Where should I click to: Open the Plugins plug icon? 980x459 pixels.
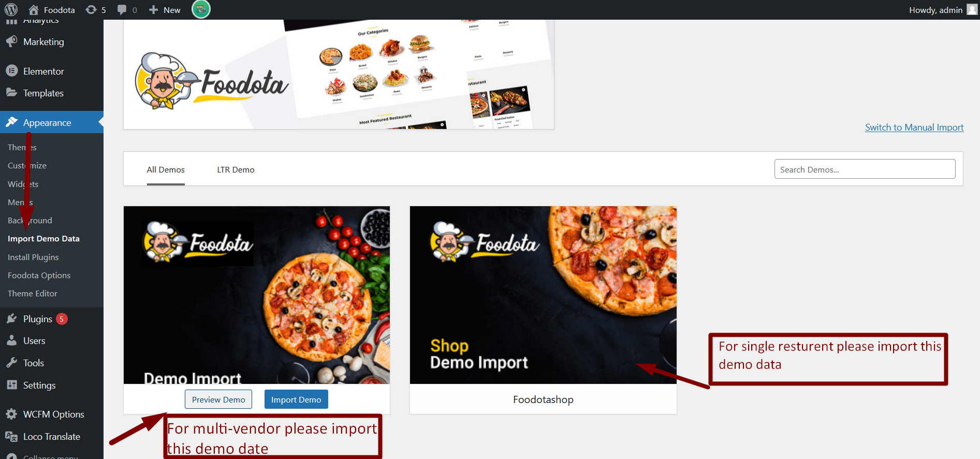(x=11, y=319)
